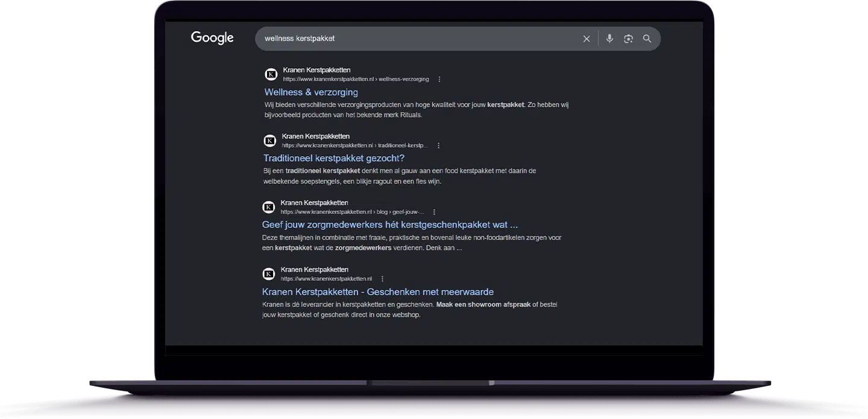Open "Kranen Kerstpakketten - Geschenken met meerwaarde" result
868x419 pixels.
click(x=378, y=292)
